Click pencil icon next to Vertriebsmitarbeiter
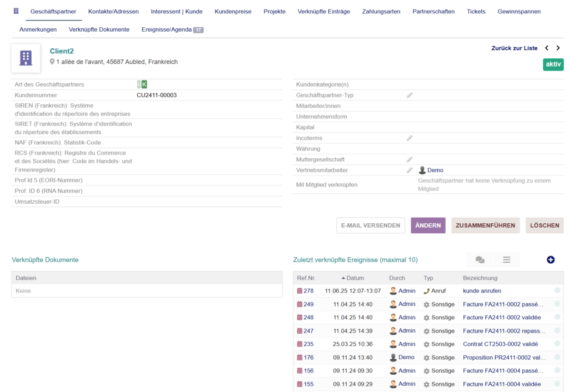Image resolution: width=569 pixels, height=392 pixels. click(410, 170)
